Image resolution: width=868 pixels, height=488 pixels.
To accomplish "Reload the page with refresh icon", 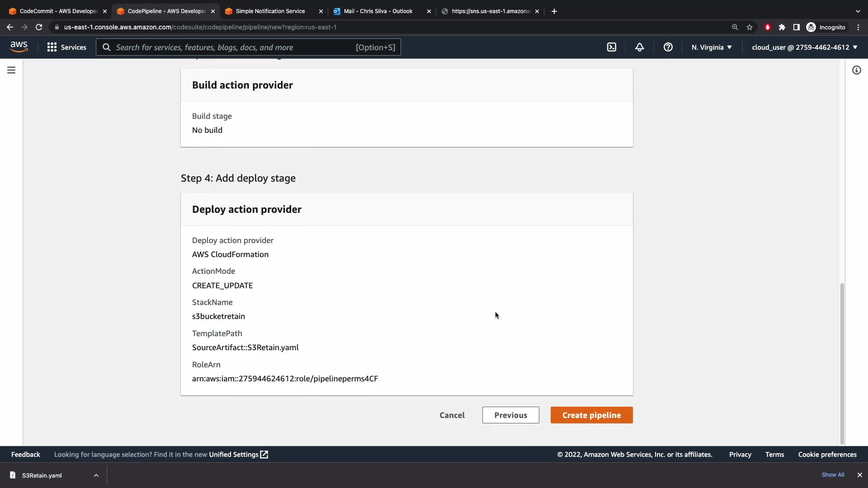I will pos(39,27).
